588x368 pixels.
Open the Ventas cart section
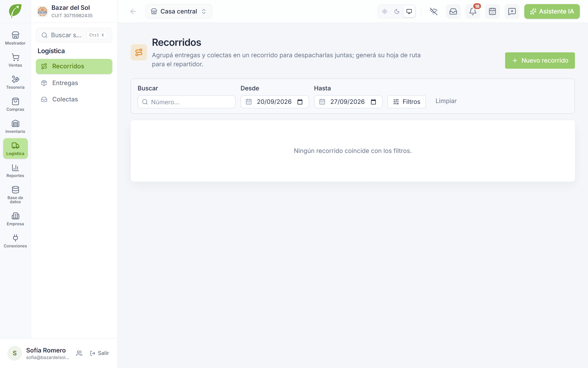[15, 60]
